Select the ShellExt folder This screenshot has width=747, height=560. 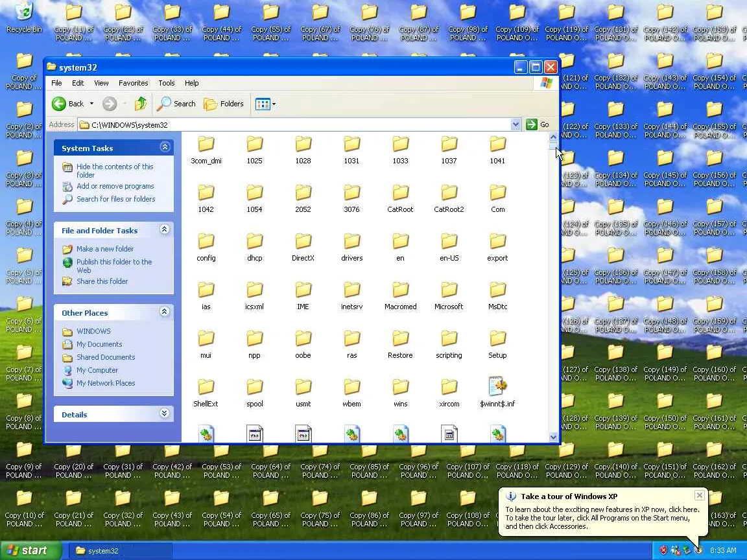pos(206,393)
